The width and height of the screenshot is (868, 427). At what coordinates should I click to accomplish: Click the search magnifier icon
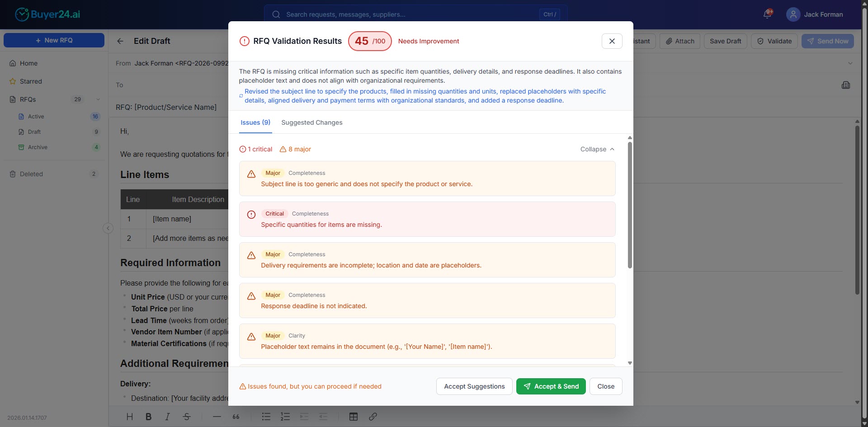pyautogui.click(x=276, y=14)
